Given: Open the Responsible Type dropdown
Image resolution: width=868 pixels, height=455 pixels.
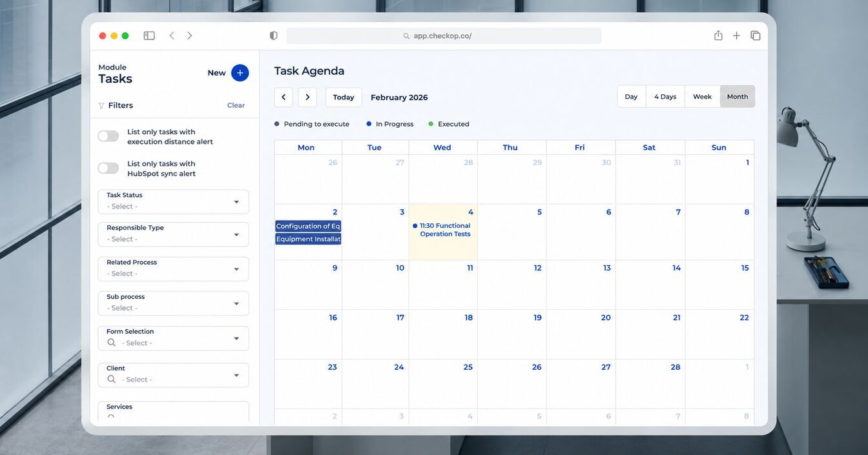Looking at the screenshot, I should 173,234.
